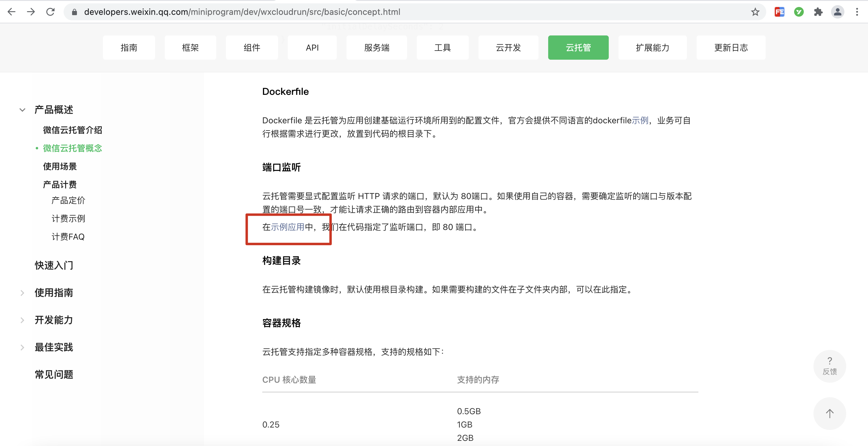Bookmark page with star icon

755,12
